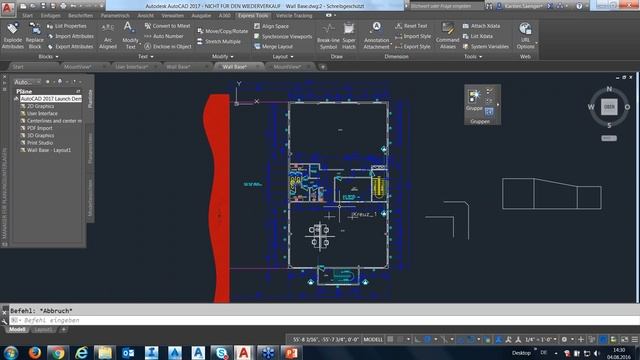Viewport: 640px width, 360px height.
Task: Open the Vehicle Tracking ribbon tab
Action: [x=294, y=16]
